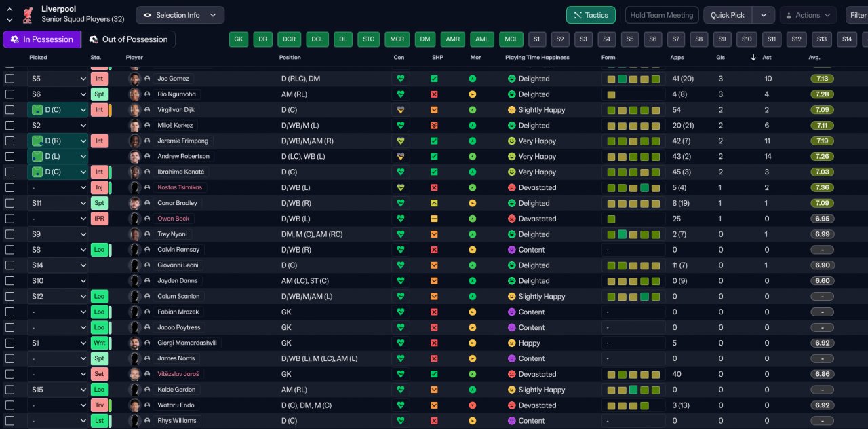Image resolution: width=868 pixels, height=429 pixels.
Task: Sort by the Gls column header
Action: tap(720, 58)
